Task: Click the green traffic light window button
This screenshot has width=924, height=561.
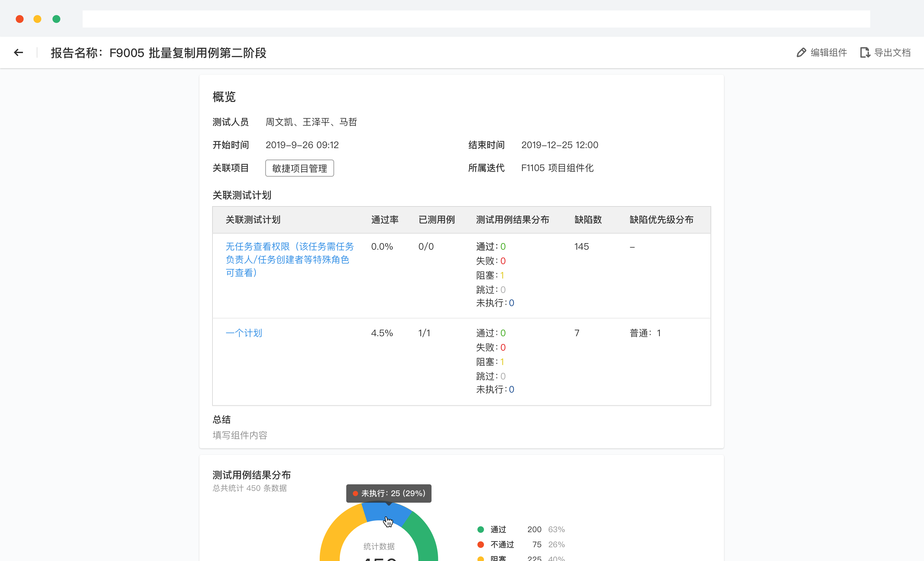Action: (56, 19)
